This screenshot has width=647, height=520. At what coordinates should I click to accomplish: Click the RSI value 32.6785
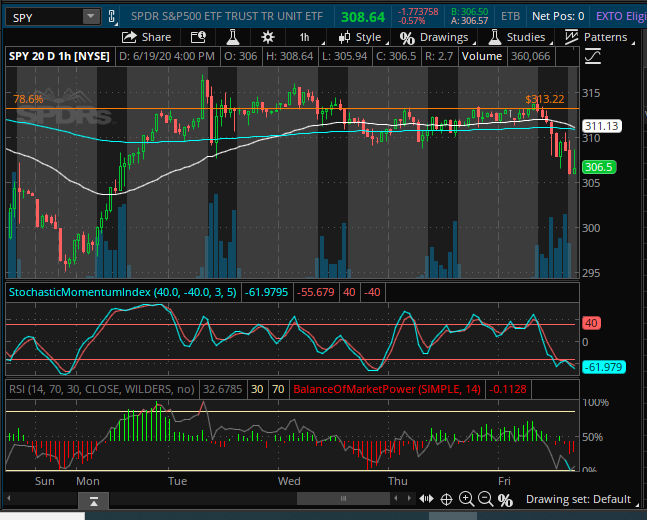(222, 389)
